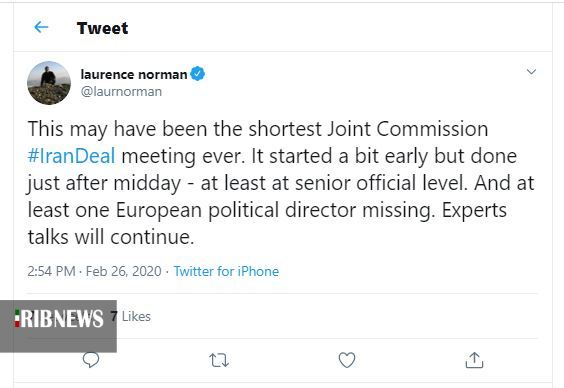564x388 pixels.
Task: Open the #IranDeal hashtag
Action: tap(71, 156)
